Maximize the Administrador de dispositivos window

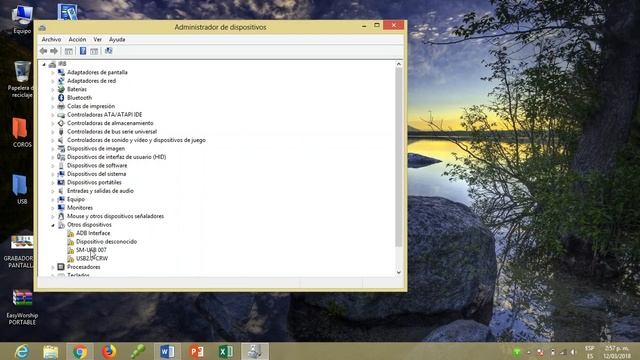coord(377,26)
